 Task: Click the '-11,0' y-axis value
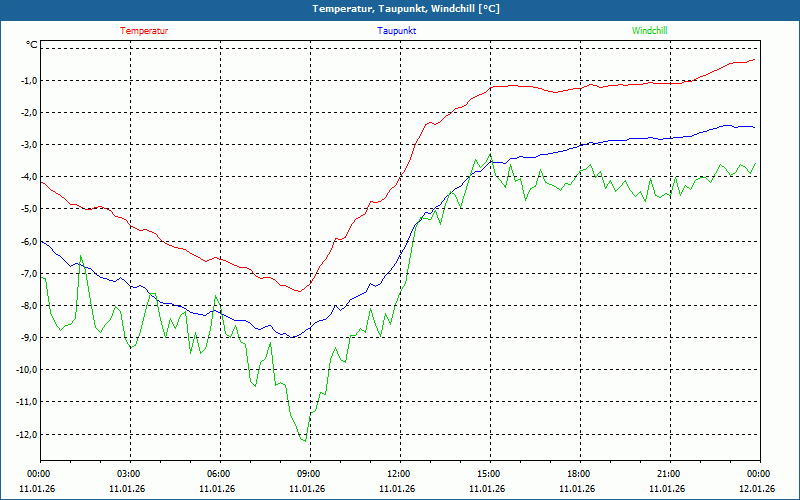27,402
